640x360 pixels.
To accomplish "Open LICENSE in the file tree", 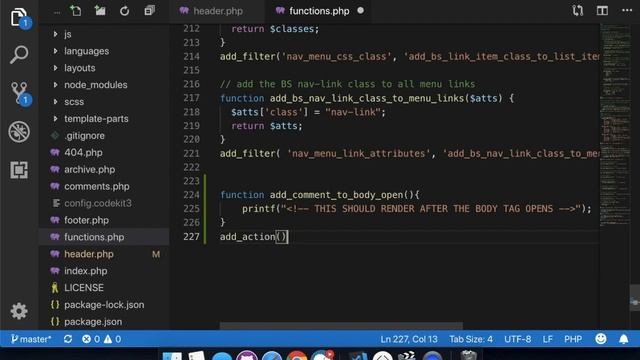I will (84, 288).
